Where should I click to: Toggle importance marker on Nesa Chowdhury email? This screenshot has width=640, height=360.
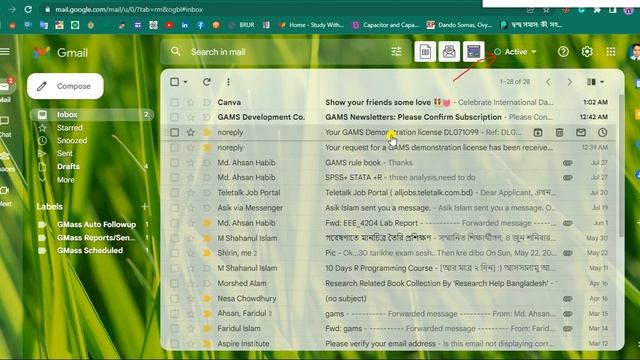pyautogui.click(x=207, y=298)
